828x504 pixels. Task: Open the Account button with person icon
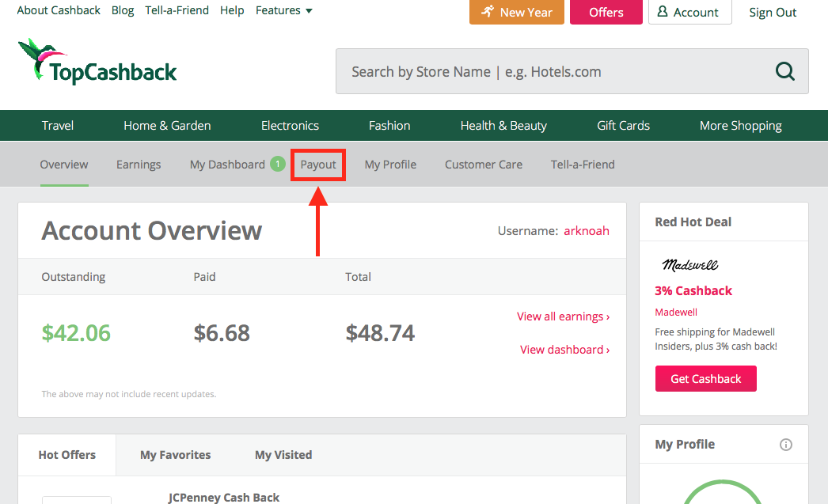tap(689, 13)
